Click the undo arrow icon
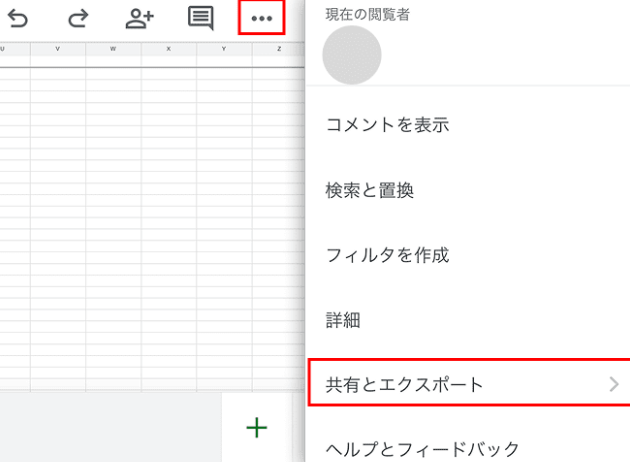This screenshot has height=462, width=630. point(18,18)
